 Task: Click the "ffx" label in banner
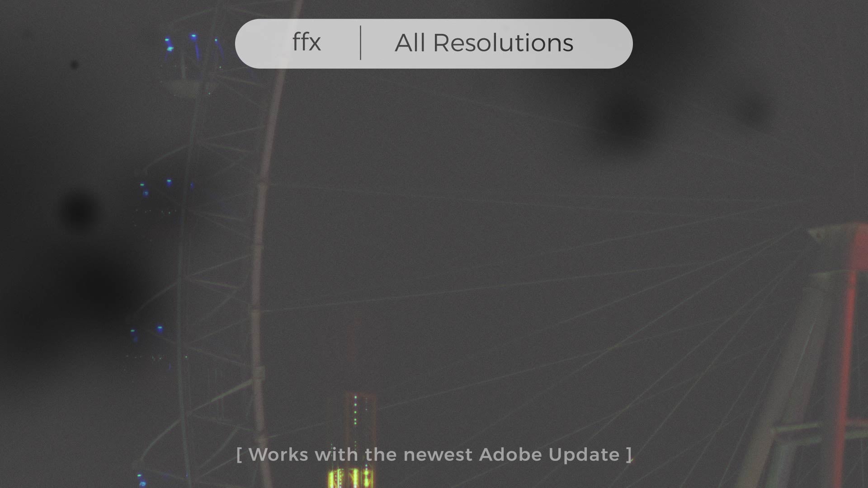click(x=307, y=42)
